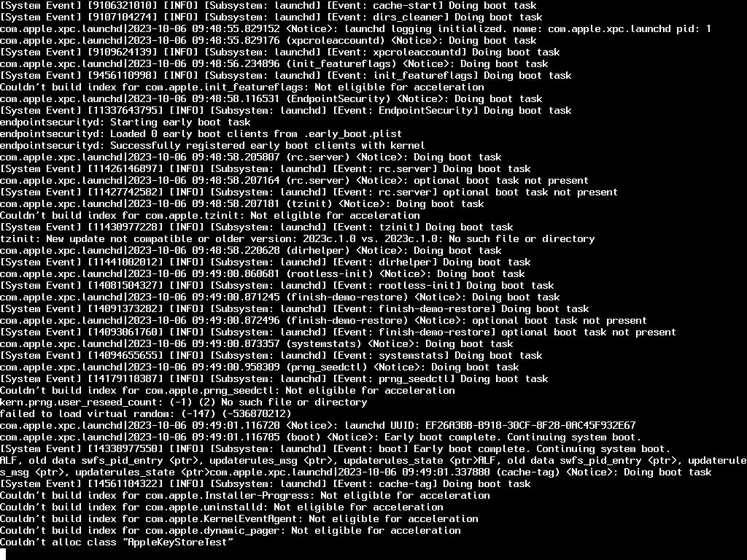Click the com.apple.dynamic_pager index error line
The image size is (747, 560).
(230, 531)
